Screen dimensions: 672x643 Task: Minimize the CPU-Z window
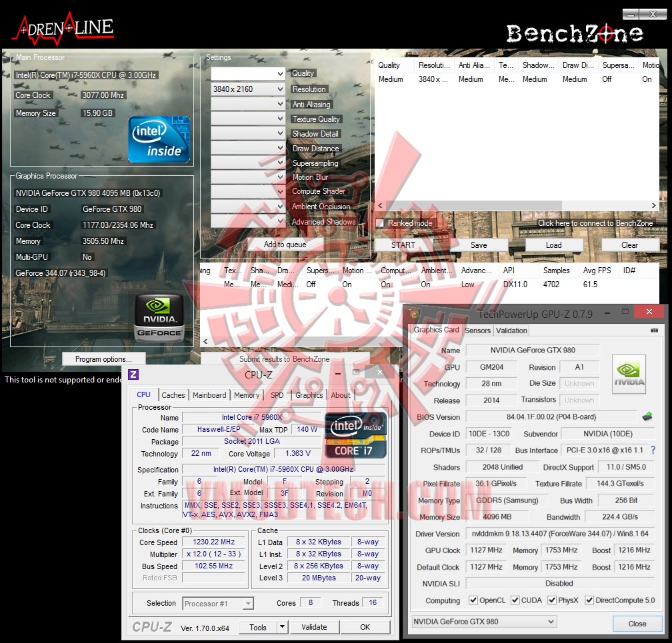[x=338, y=374]
